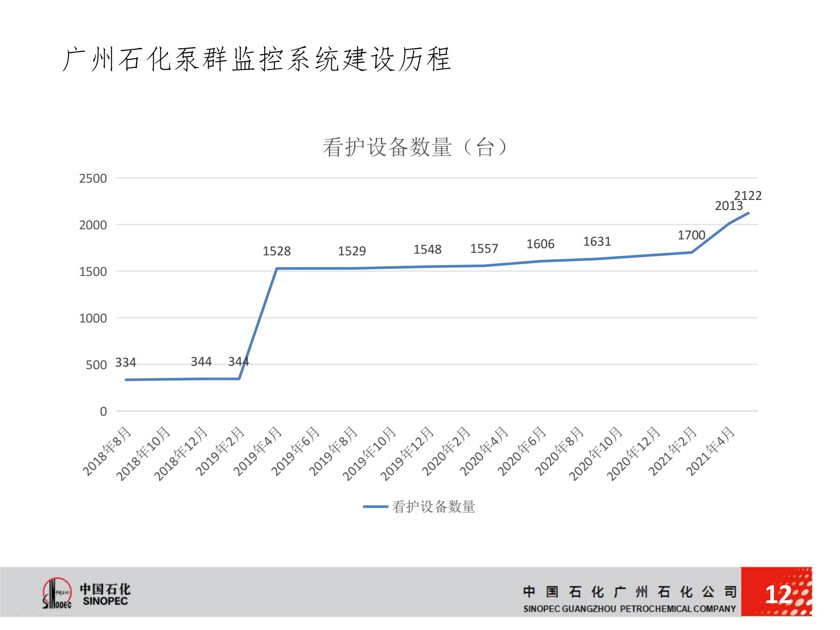This screenshot has height=630, width=840.
Task: Click the y-axis value 2500
Action: (93, 178)
